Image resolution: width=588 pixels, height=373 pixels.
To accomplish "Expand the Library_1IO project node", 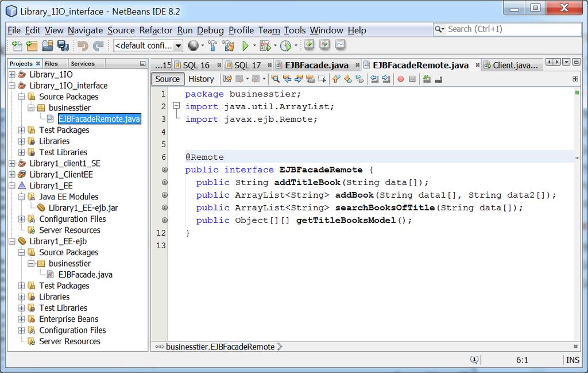I will point(12,74).
